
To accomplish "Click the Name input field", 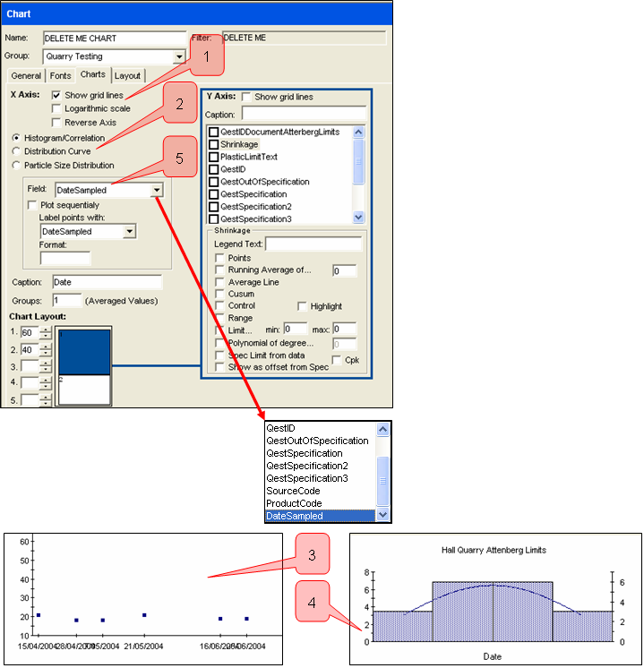I will point(115,39).
